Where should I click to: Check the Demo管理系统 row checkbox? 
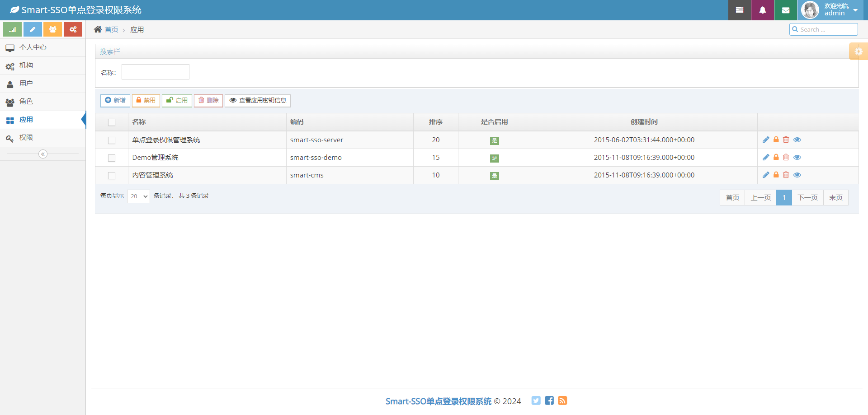pyautogui.click(x=112, y=158)
